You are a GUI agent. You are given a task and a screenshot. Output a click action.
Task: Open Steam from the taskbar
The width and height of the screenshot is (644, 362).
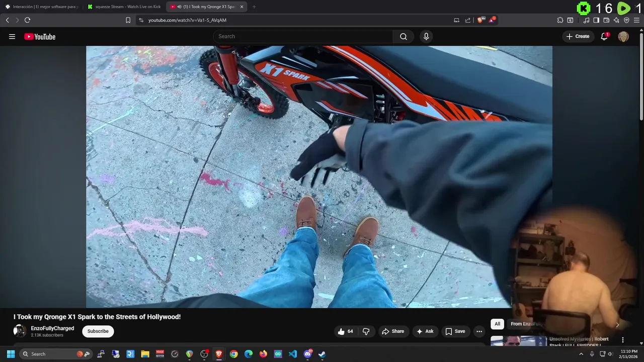(323, 354)
